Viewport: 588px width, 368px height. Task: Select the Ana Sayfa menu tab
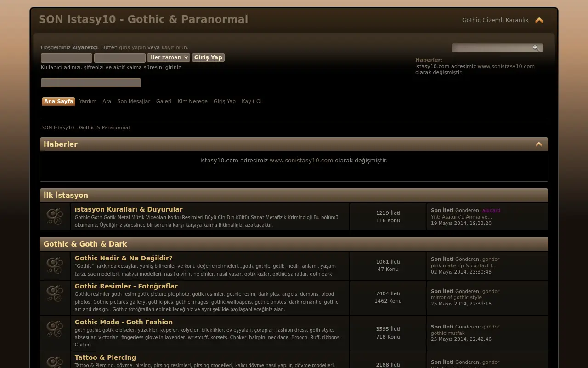coord(59,102)
